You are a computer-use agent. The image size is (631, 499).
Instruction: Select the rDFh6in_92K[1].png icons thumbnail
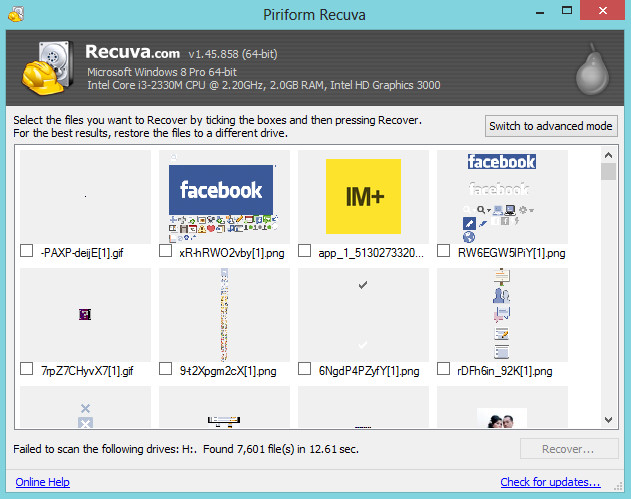coord(502,315)
